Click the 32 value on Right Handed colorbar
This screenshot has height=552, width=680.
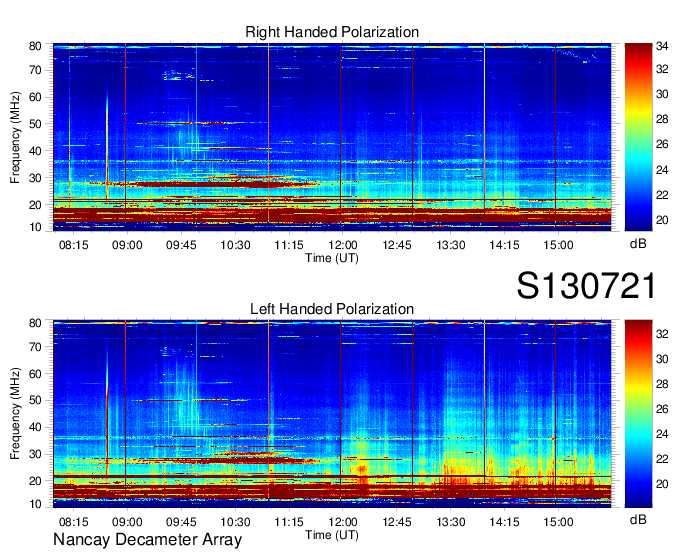coord(662,69)
